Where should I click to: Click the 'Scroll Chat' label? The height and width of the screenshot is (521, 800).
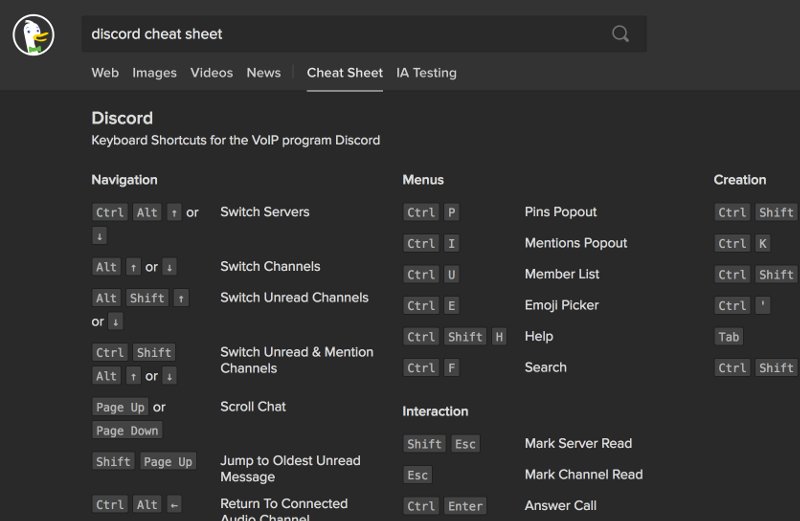tap(253, 407)
